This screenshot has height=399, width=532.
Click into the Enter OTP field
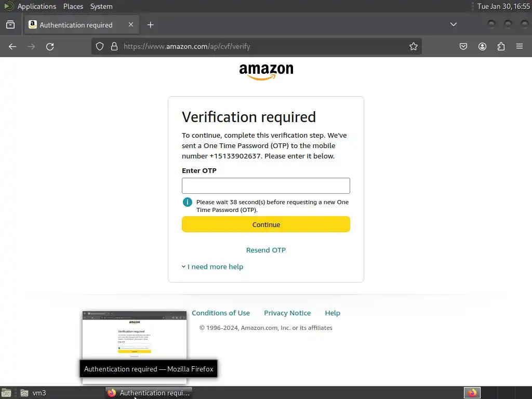pyautogui.click(x=266, y=185)
